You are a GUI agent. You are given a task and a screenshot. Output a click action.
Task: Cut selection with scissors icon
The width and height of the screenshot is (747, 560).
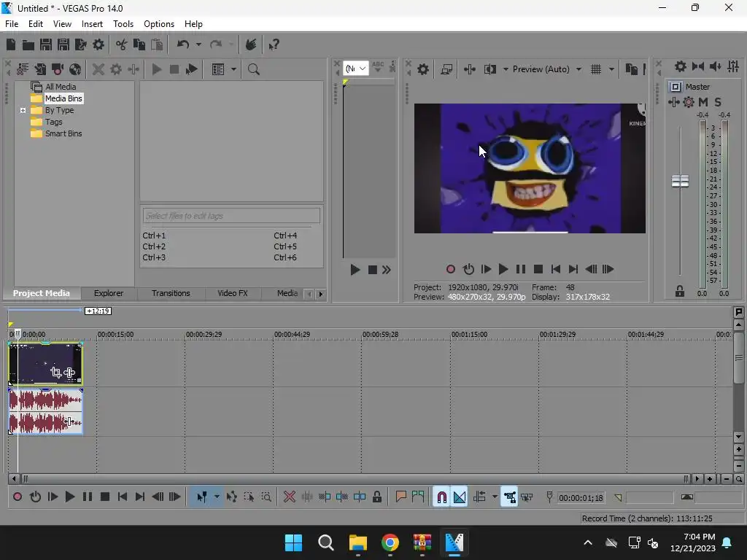pyautogui.click(x=122, y=44)
